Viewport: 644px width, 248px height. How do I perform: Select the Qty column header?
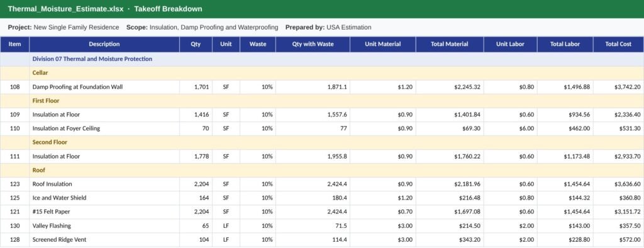[196, 45]
